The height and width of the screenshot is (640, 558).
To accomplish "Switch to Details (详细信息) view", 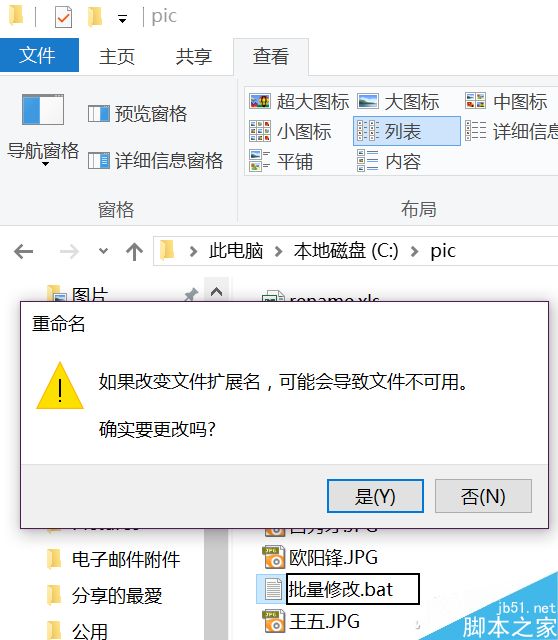I will click(511, 131).
